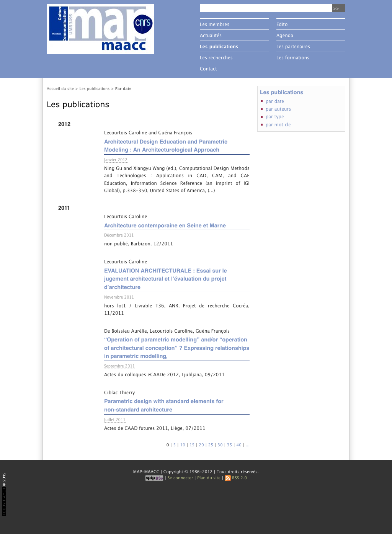
Task: Open Les recherches navigation entry
Action: (x=216, y=58)
